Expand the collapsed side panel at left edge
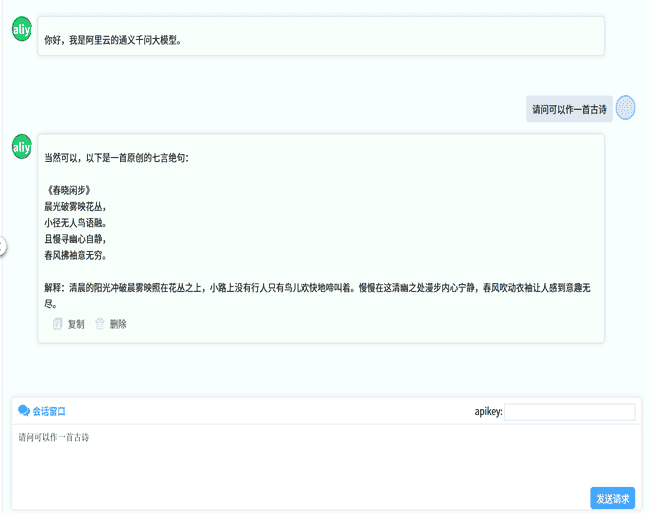 pos(3,246)
